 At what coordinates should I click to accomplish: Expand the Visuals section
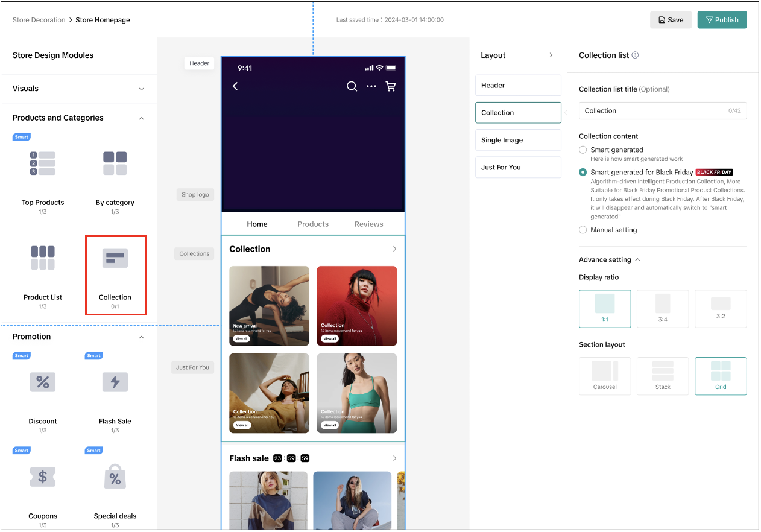tap(141, 89)
